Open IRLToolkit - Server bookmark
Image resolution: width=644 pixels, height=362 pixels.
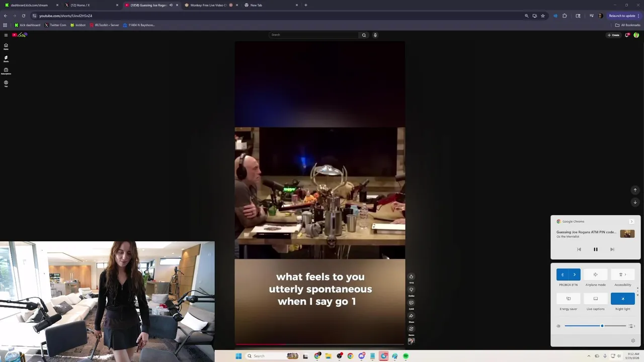coord(104,25)
